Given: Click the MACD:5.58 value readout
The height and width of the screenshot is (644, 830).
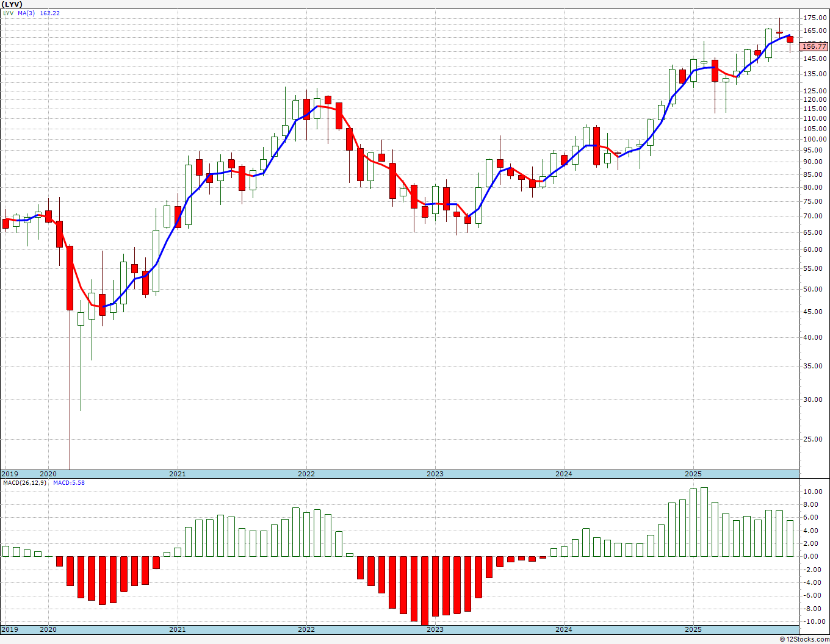Looking at the screenshot, I should [x=69, y=482].
